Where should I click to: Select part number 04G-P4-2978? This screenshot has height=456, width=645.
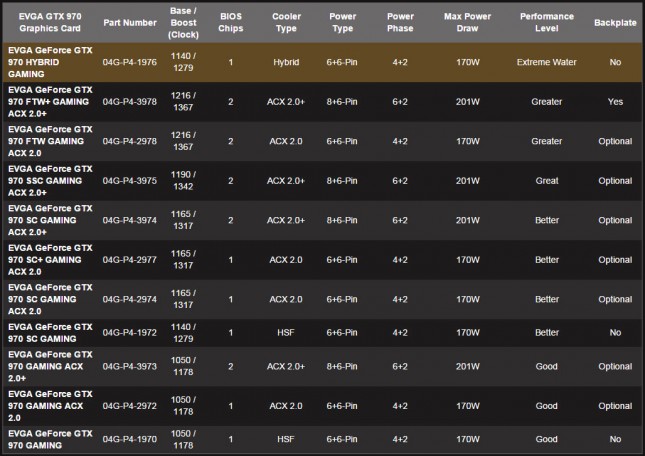coord(130,141)
